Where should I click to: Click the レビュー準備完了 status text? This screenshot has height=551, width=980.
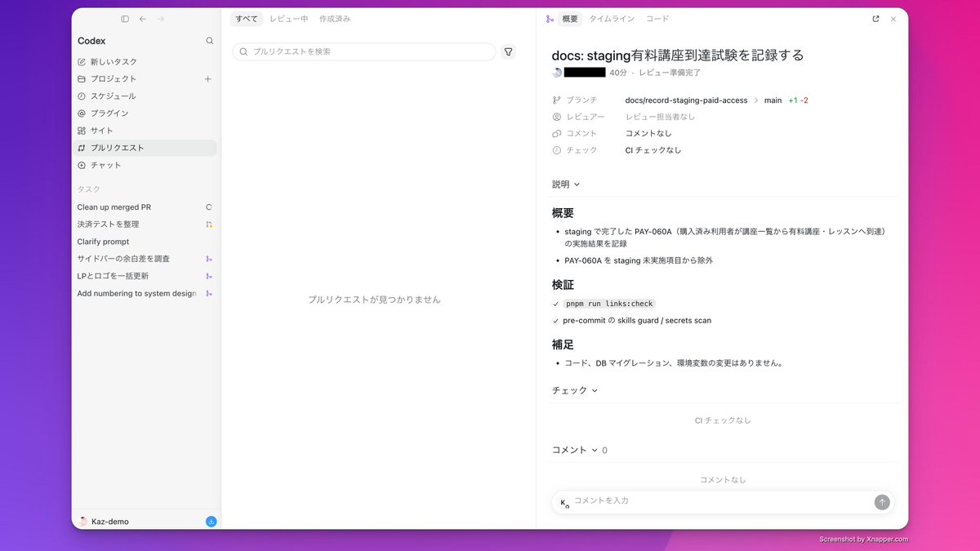pyautogui.click(x=670, y=73)
